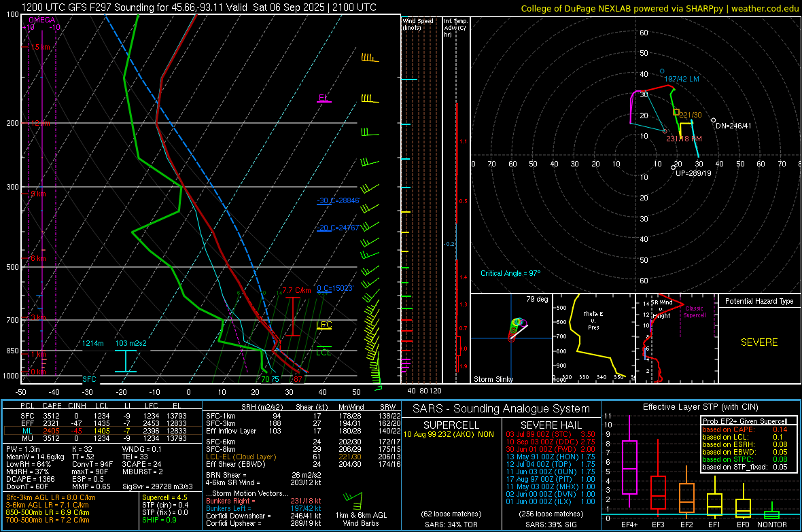Select the DN=246/41 hodograph marker label
This screenshot has width=802, height=532.
pyautogui.click(x=733, y=126)
